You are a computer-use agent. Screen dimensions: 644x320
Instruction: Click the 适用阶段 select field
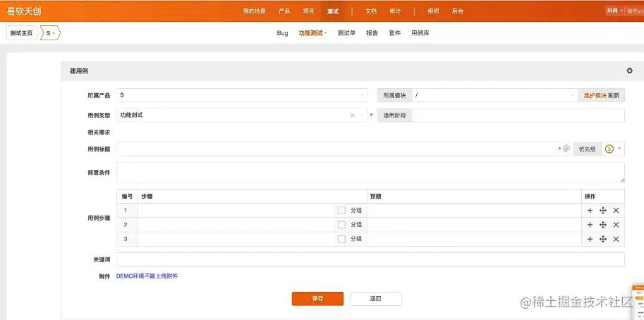[x=518, y=116]
